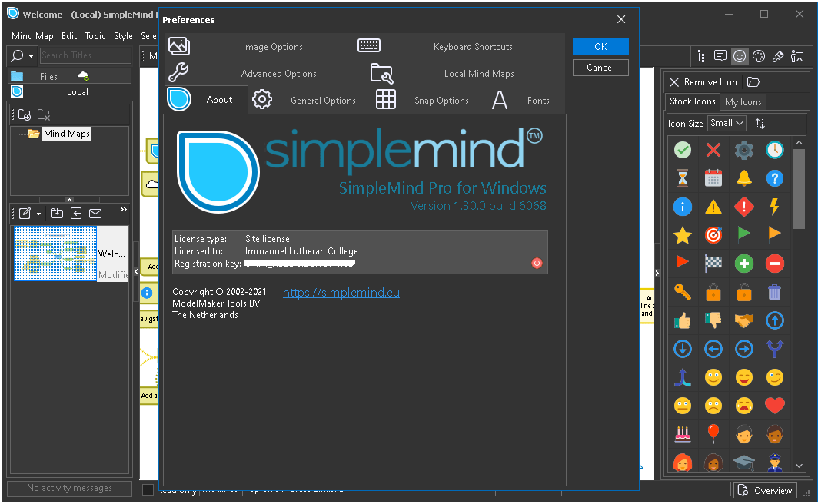The width and height of the screenshot is (818, 504).
Task: Toggle the Read only checkbox
Action: click(x=148, y=489)
